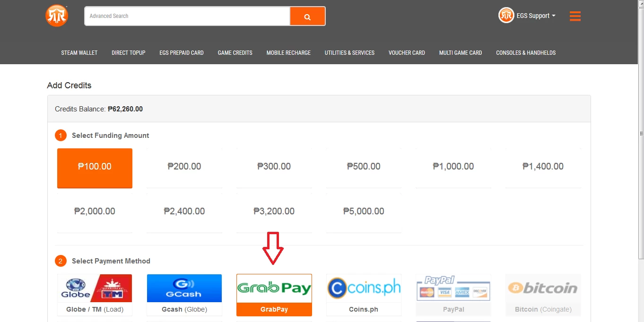Select the ₱5,000.00 funding amount
Image resolution: width=644 pixels, height=322 pixels.
coord(364,213)
